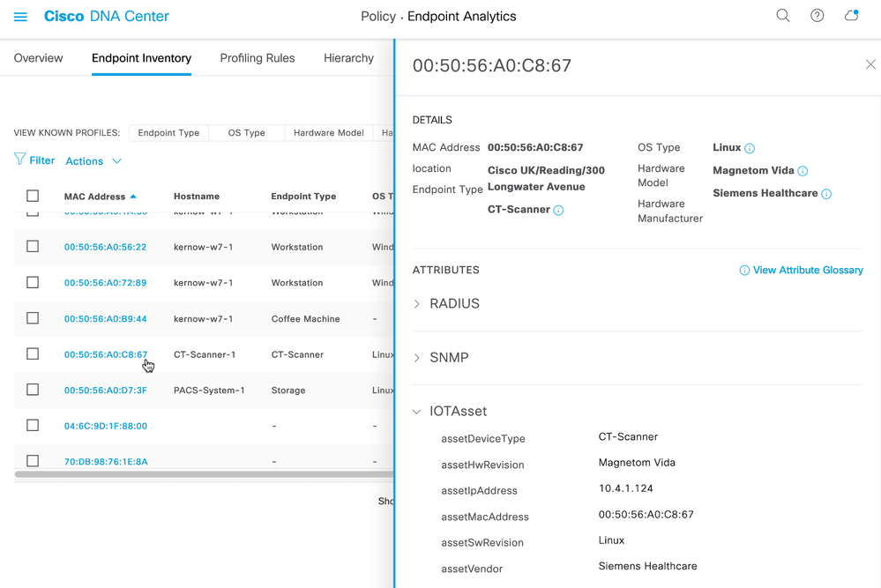Click the Coffee Machine endpoint type cell
Image resolution: width=881 pixels, height=588 pixels.
point(306,319)
